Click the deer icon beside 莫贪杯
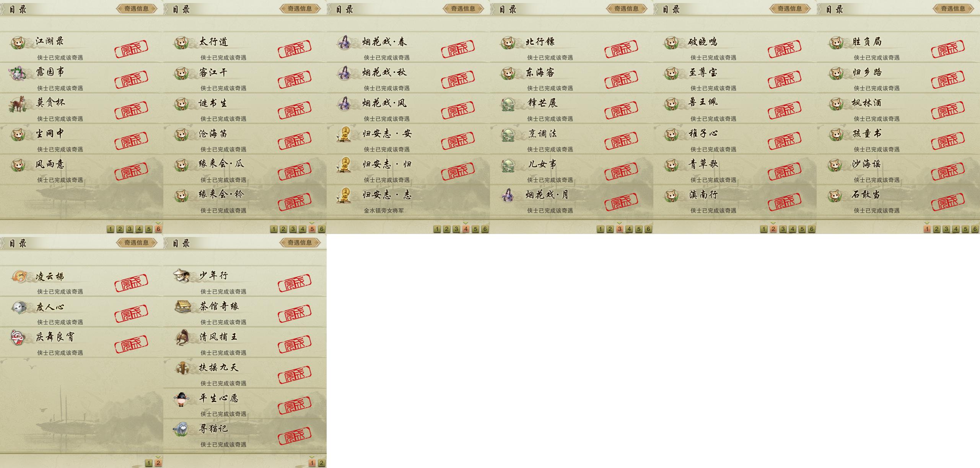Screen dimensions: 980x468 (18, 104)
